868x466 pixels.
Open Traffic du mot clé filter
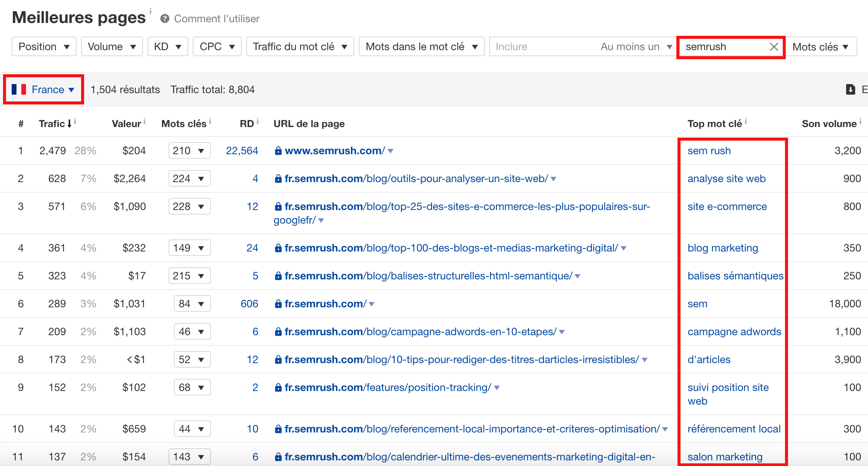click(x=300, y=46)
